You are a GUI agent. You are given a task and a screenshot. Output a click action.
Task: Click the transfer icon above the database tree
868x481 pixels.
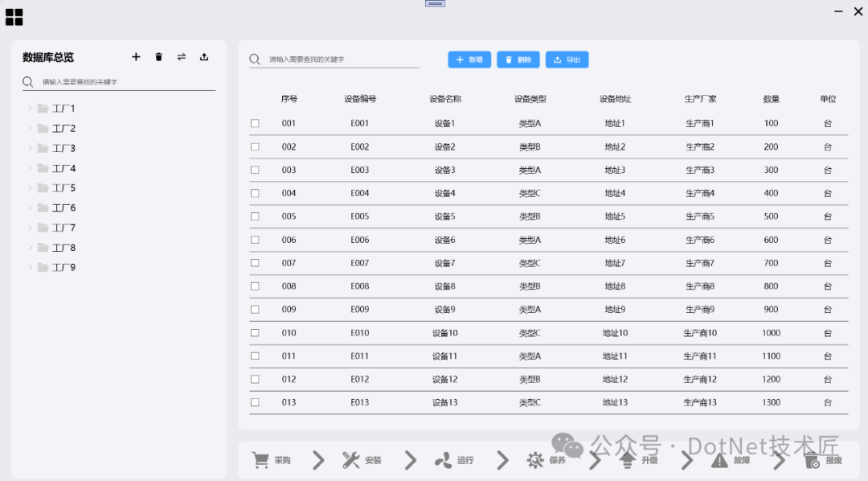click(181, 57)
